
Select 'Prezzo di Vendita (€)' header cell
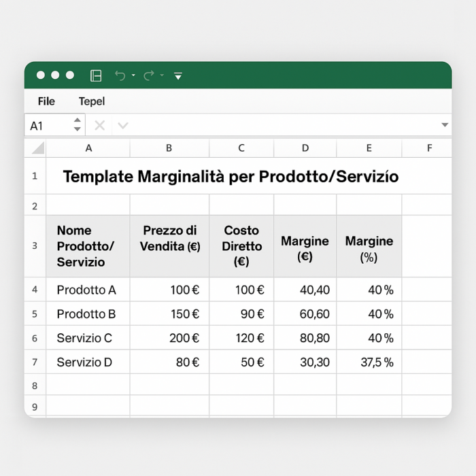tap(169, 246)
